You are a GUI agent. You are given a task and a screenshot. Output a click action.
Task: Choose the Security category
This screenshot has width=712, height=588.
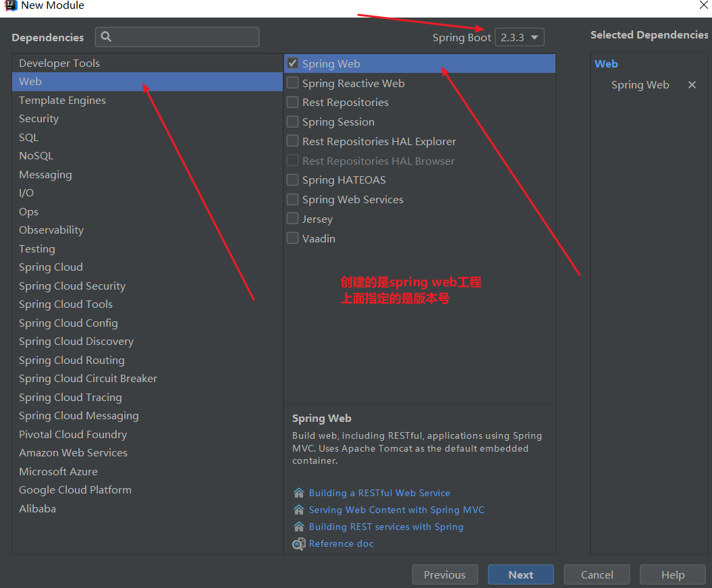[148, 119]
